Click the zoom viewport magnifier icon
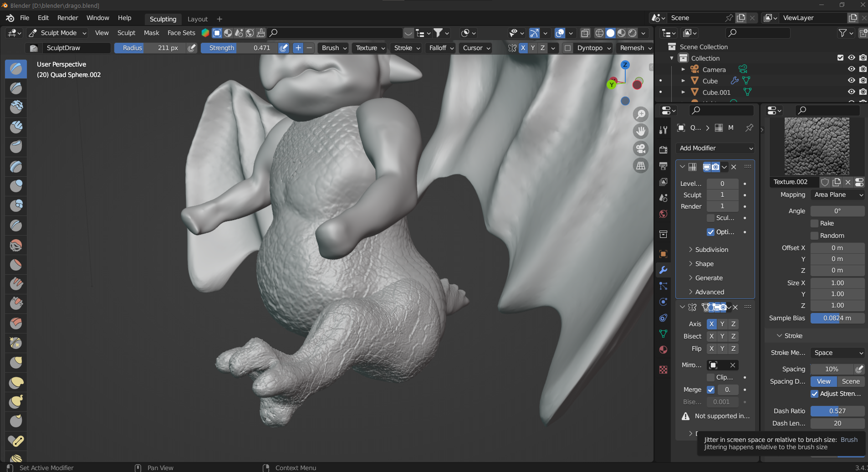Image resolution: width=868 pixels, height=472 pixels. 641,114
